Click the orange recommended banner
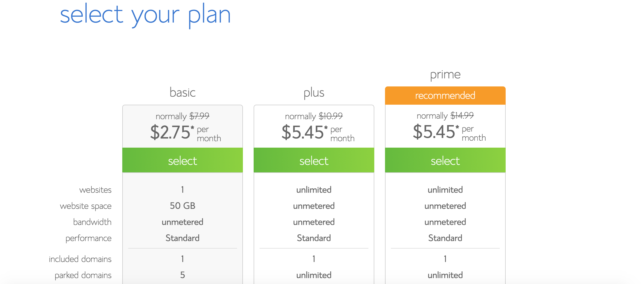The image size is (644, 284). (445, 96)
